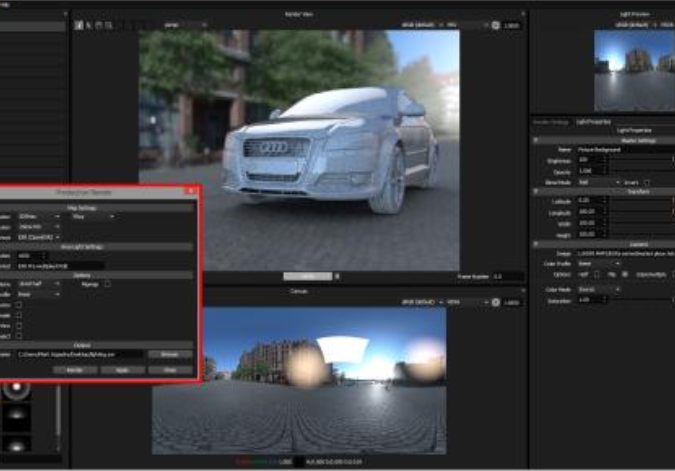
Task: Click the Image file path in Content section
Action: 626,254
